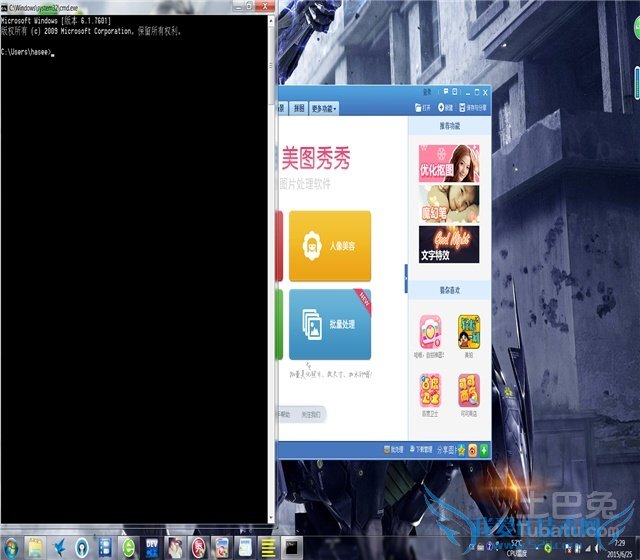Click the 可可商店 app icon

[x=469, y=391]
